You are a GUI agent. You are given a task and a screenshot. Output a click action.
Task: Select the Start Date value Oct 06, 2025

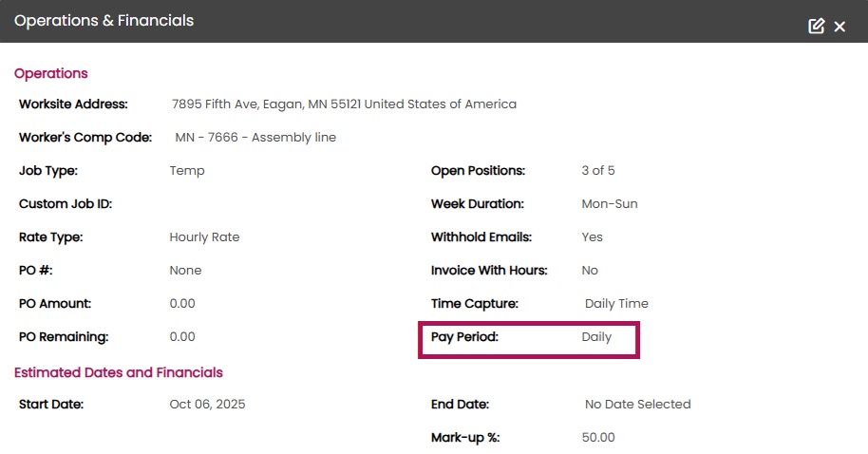207,405
